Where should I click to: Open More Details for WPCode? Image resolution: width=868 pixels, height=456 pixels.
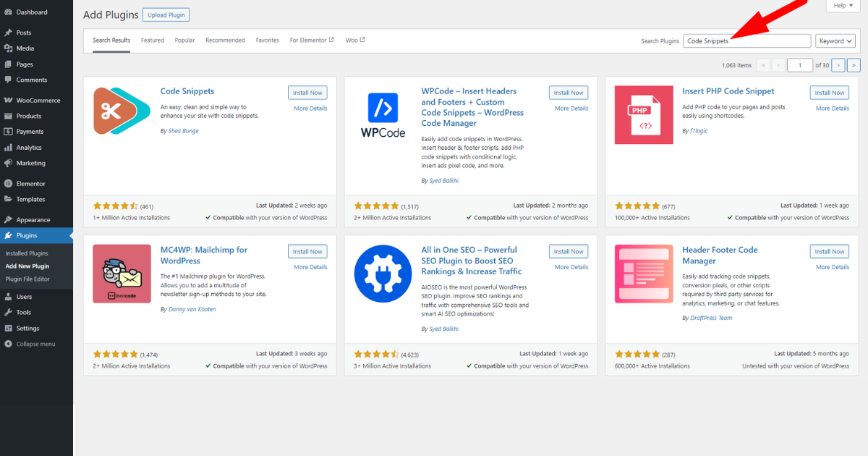(571, 109)
